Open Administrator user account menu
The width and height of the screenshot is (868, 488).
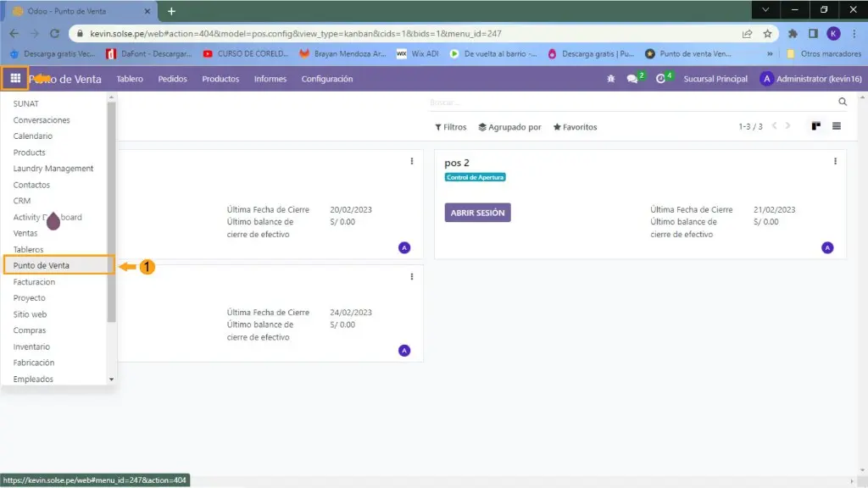tap(812, 79)
